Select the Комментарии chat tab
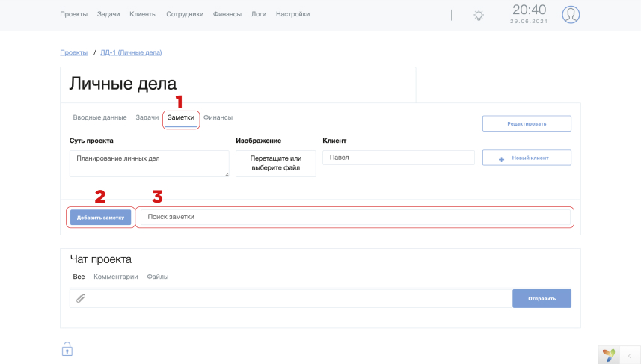Screen dimensions: 641x364 116,277
